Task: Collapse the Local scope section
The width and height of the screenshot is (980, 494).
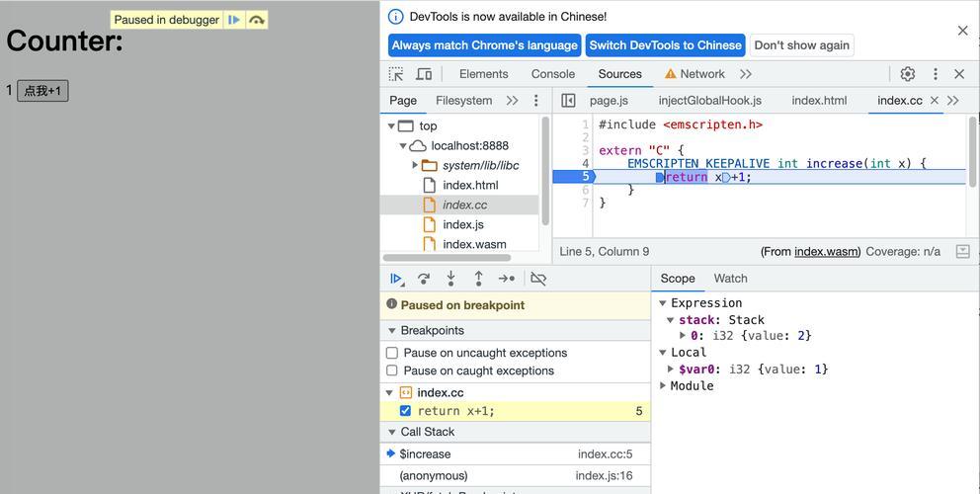Action: 663,353
